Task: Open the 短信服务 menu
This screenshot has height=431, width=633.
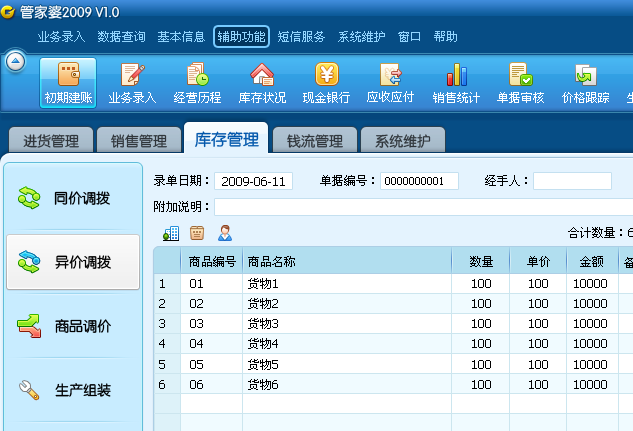Action: tap(301, 37)
